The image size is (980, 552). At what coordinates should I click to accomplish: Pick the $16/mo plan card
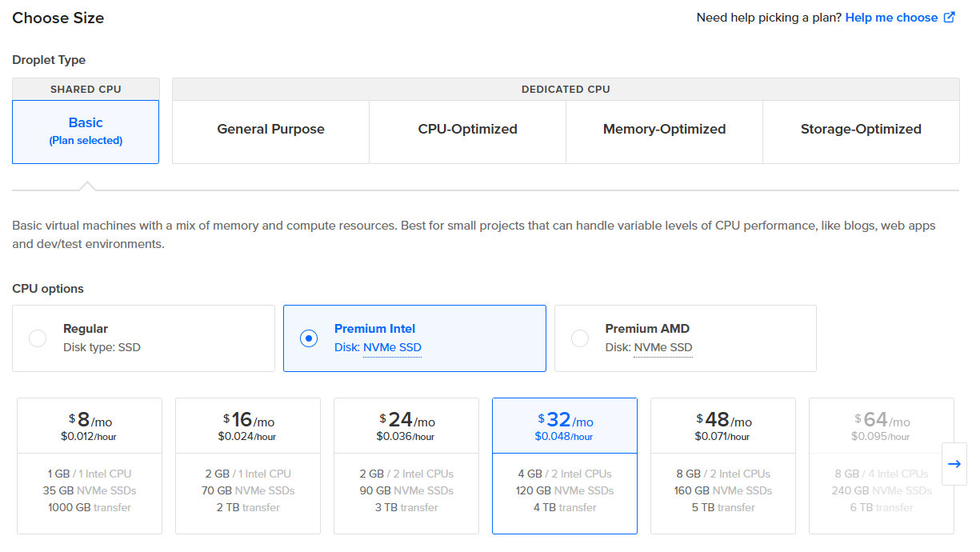tap(248, 466)
